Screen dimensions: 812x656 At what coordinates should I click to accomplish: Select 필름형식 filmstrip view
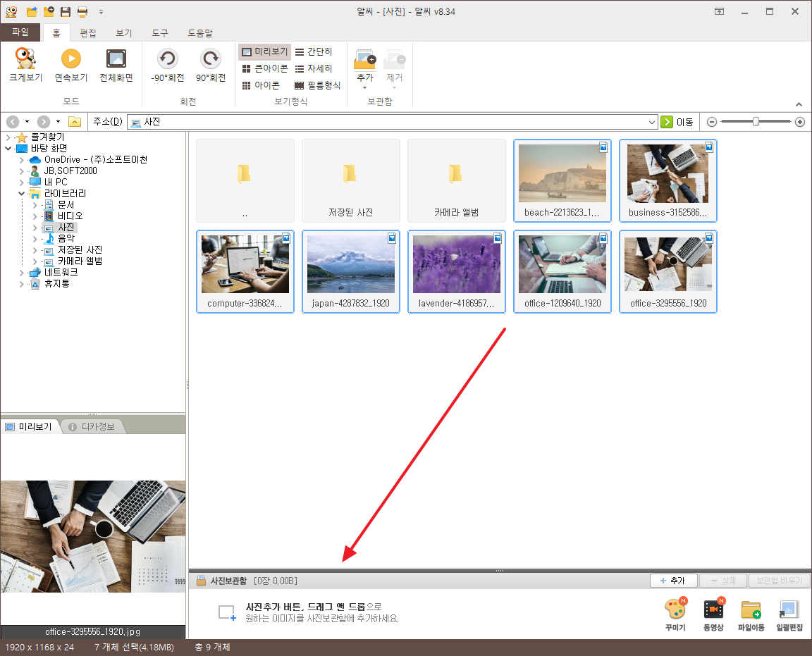[x=317, y=85]
